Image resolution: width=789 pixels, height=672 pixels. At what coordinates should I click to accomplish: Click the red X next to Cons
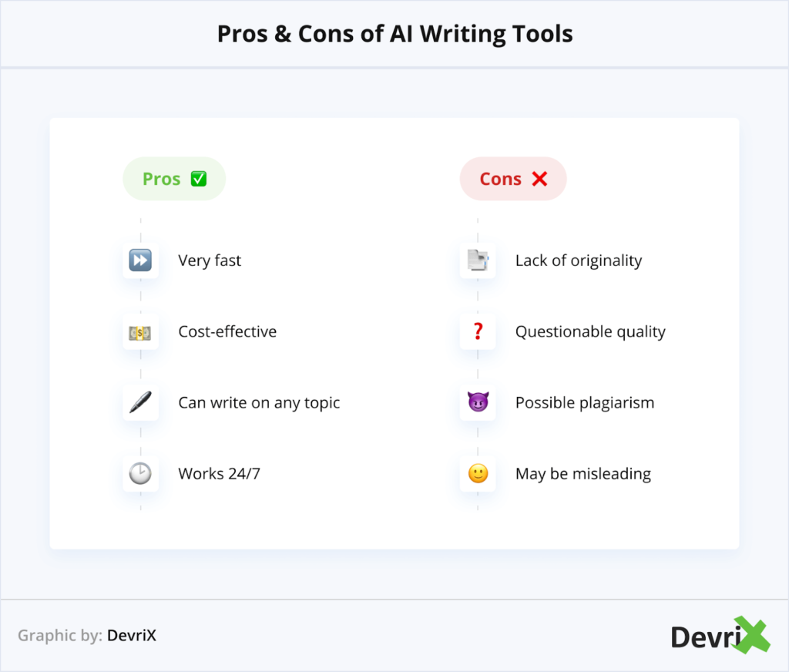pyautogui.click(x=539, y=179)
